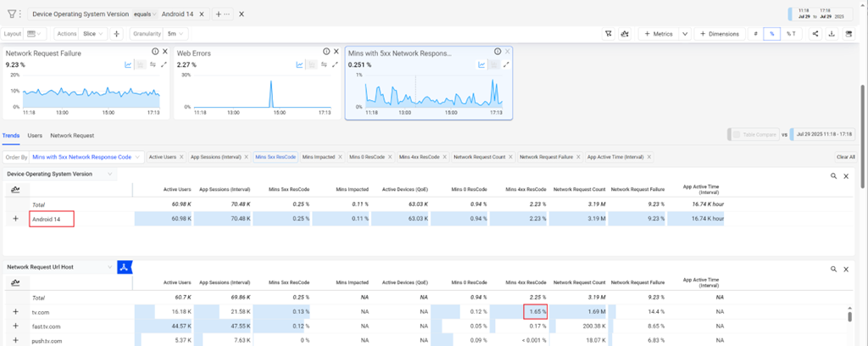The width and height of the screenshot is (868, 346).
Task: Switch to the Users tab
Action: tap(35, 135)
